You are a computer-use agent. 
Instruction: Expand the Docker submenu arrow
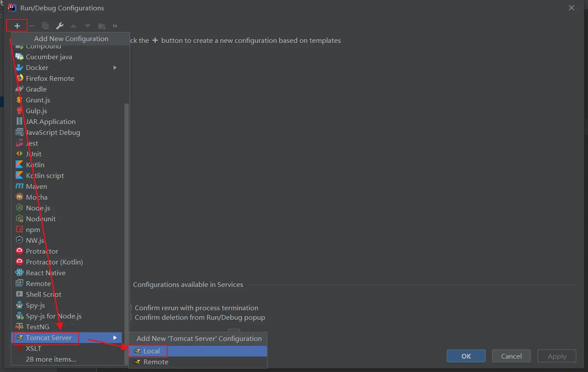click(x=115, y=67)
